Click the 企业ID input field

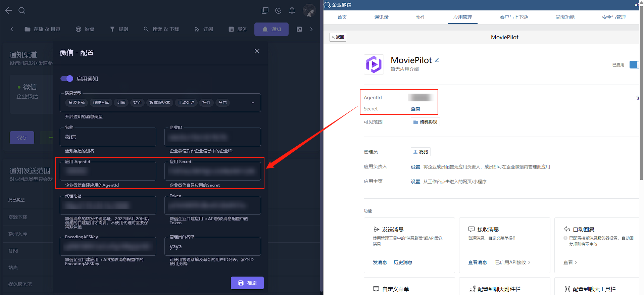click(213, 137)
